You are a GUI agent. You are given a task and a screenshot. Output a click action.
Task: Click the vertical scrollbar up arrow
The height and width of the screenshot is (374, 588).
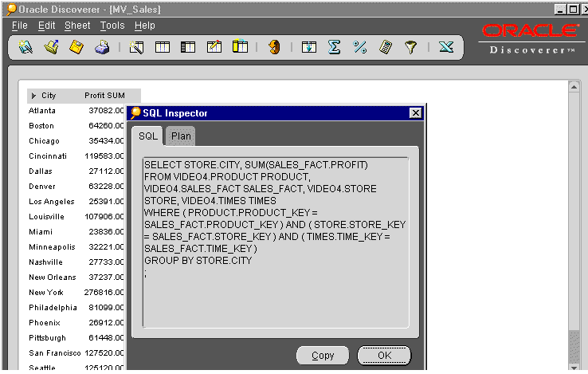(574, 86)
